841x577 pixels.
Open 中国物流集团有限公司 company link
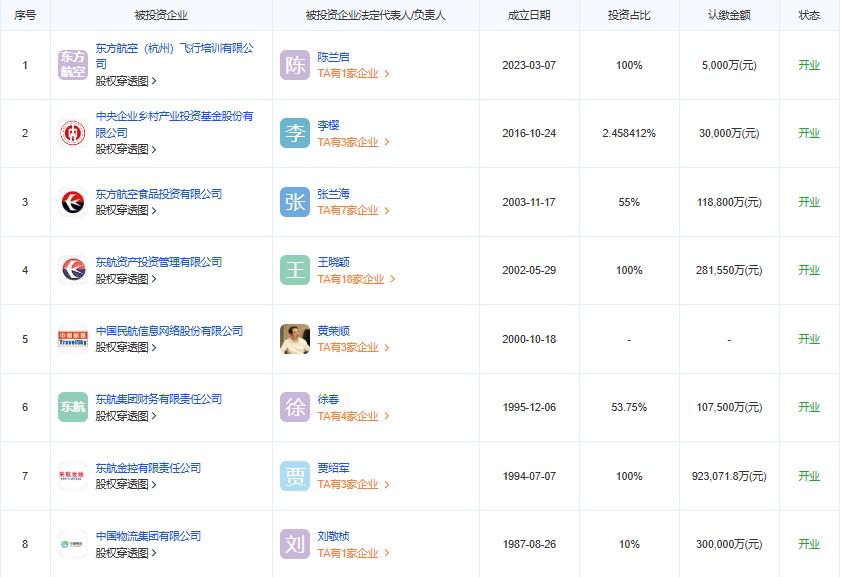(148, 536)
